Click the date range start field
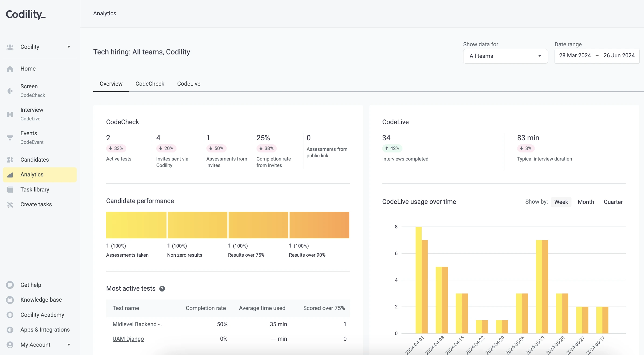Viewport: 644px width, 355px height. pos(575,56)
